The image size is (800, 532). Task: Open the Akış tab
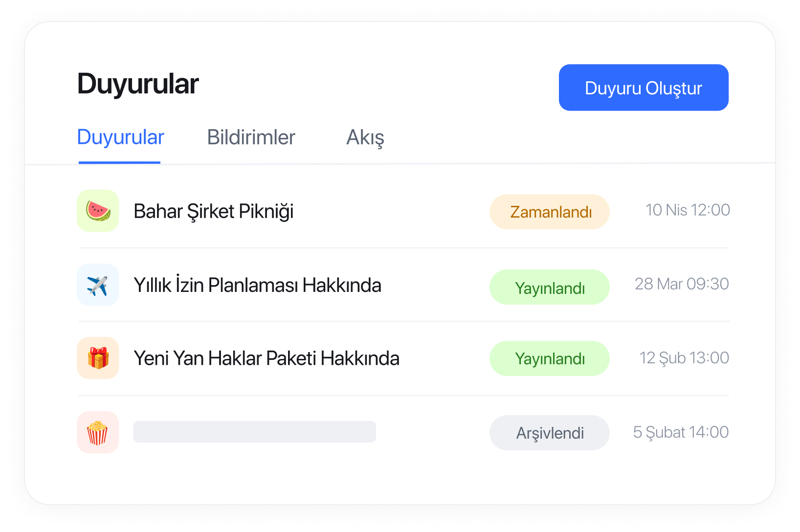tap(365, 138)
